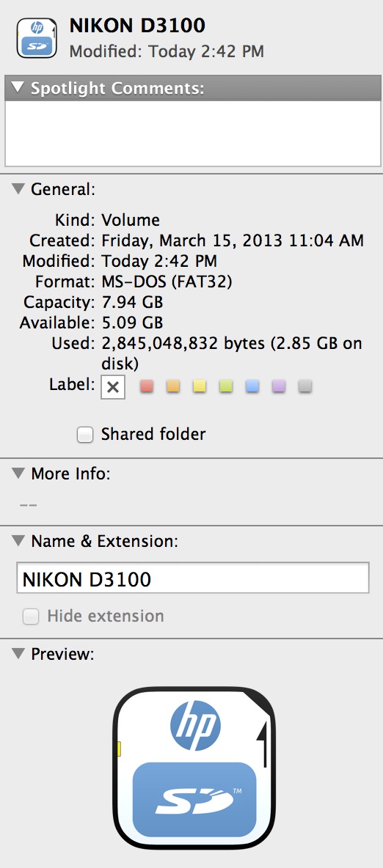Collapse the General section triangle
This screenshot has height=868, width=383.
point(18,188)
